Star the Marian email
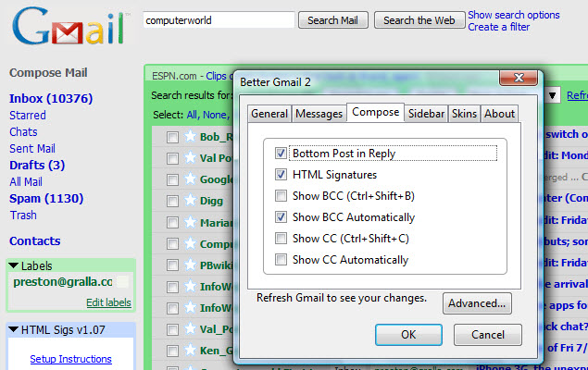 190,222
